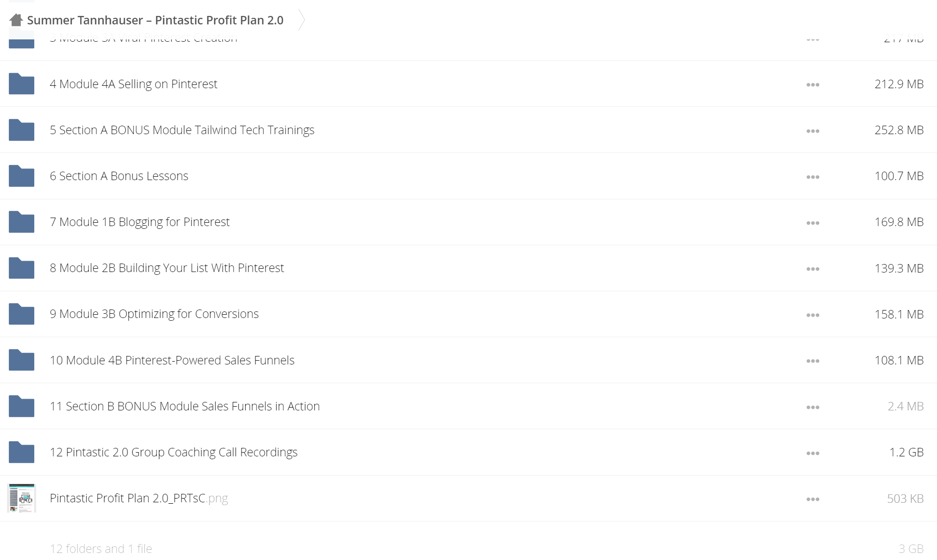Open actions menu for Pinterest-Powered Sales Funnels
Image resolution: width=937 pixels, height=560 pixels.
tap(813, 361)
